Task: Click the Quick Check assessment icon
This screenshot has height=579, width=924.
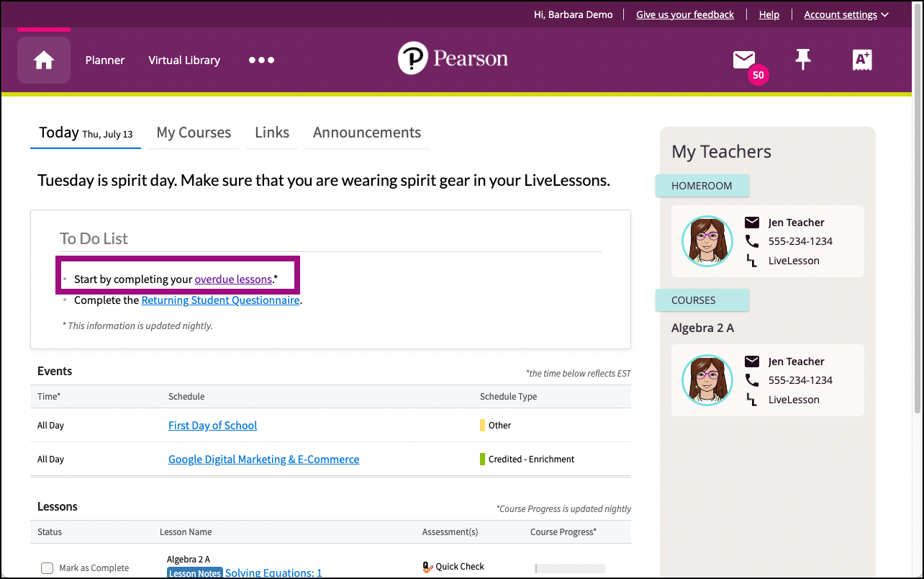Action: click(x=428, y=567)
